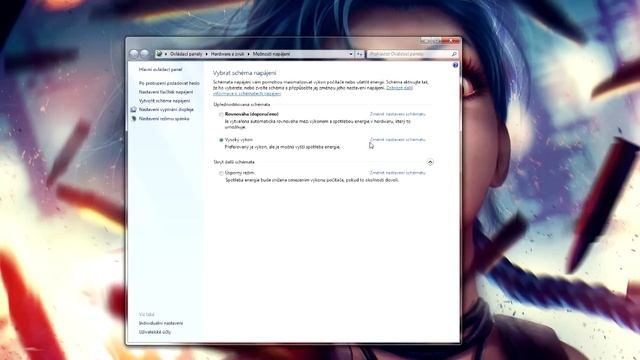
Task: Click the display icon beside Nastavení vypnutí displeje
Action: (133, 110)
